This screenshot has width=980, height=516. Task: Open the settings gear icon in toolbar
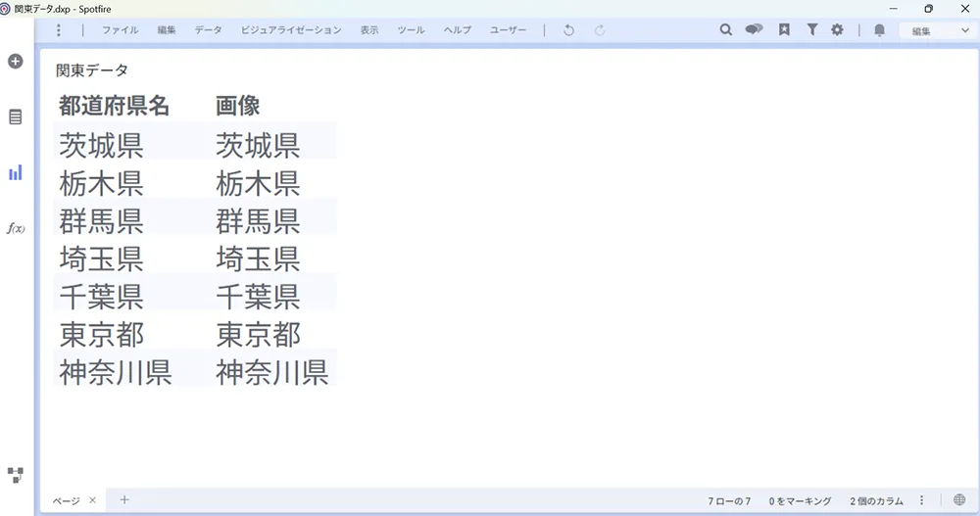(x=837, y=30)
